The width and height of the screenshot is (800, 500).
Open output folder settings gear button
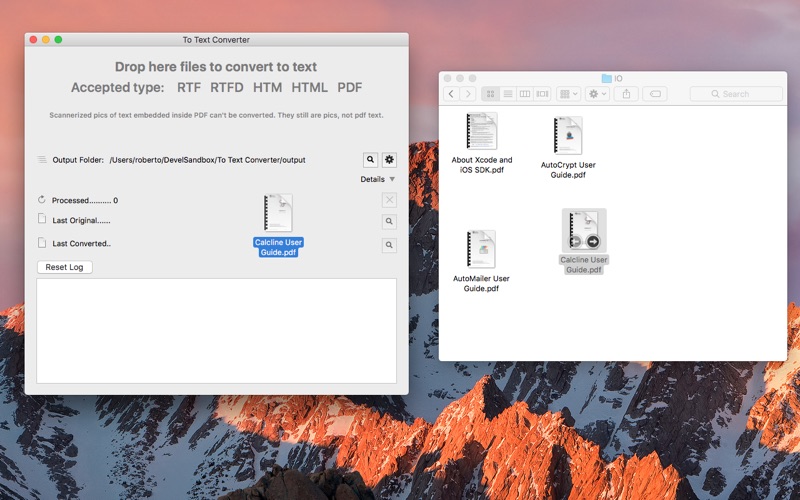[x=389, y=160]
